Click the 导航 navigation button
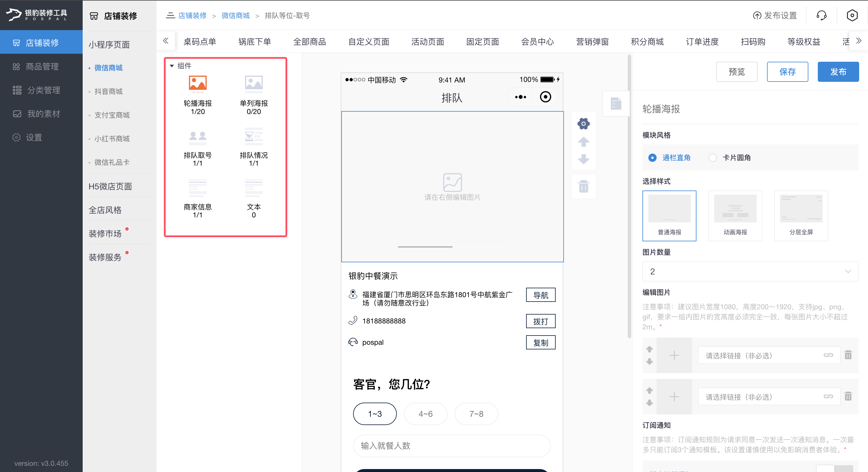The height and width of the screenshot is (472, 868). pos(541,295)
